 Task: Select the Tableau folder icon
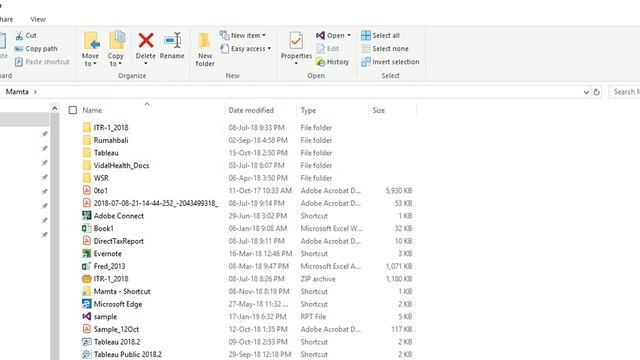(87, 153)
